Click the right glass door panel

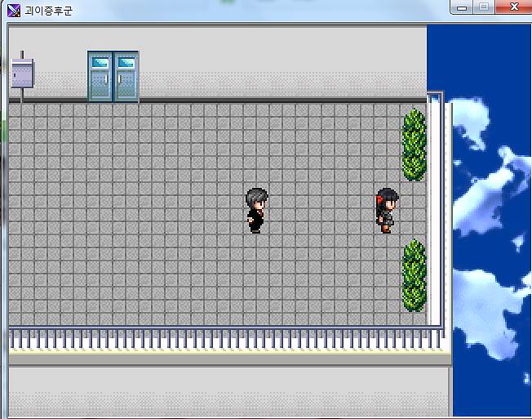(x=126, y=76)
